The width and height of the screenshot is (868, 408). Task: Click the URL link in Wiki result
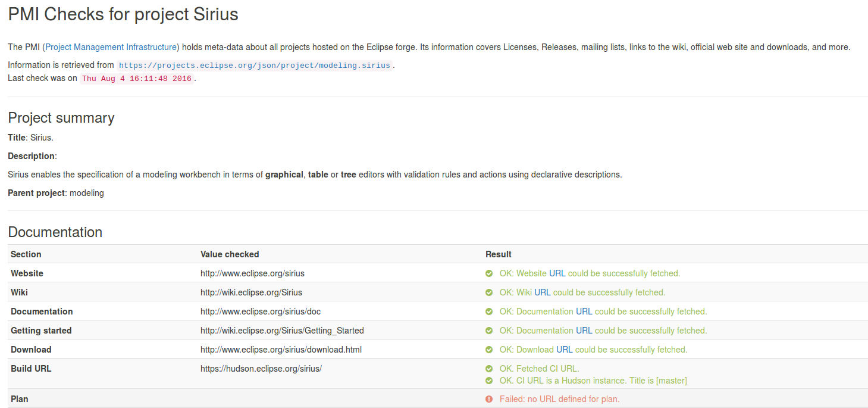point(542,292)
